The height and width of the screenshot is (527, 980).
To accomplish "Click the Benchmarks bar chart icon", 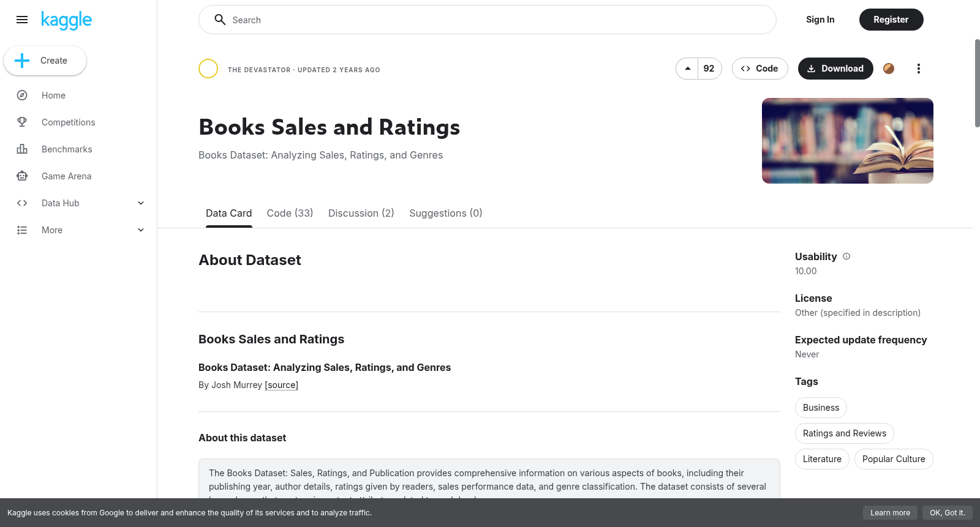I will tap(22, 149).
